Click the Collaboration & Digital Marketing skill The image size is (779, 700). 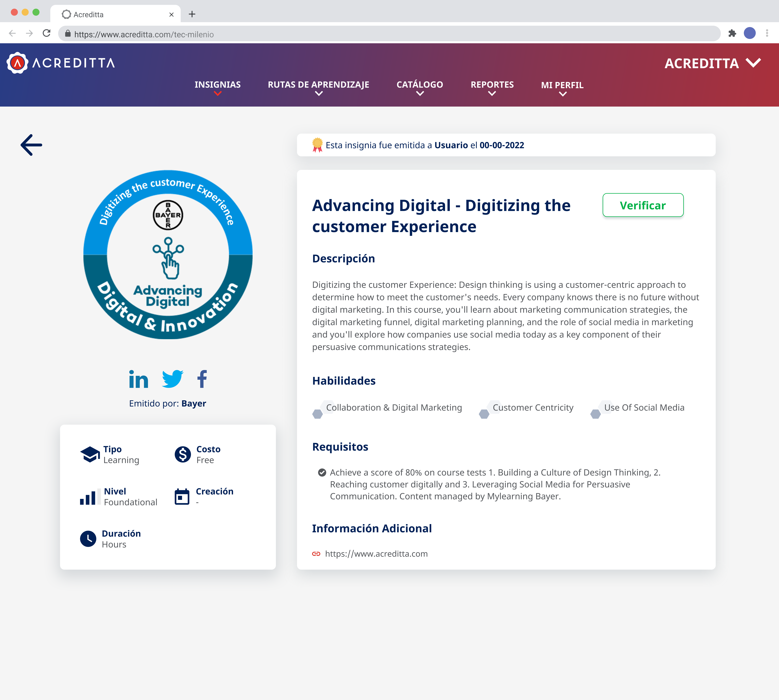pyautogui.click(x=394, y=408)
